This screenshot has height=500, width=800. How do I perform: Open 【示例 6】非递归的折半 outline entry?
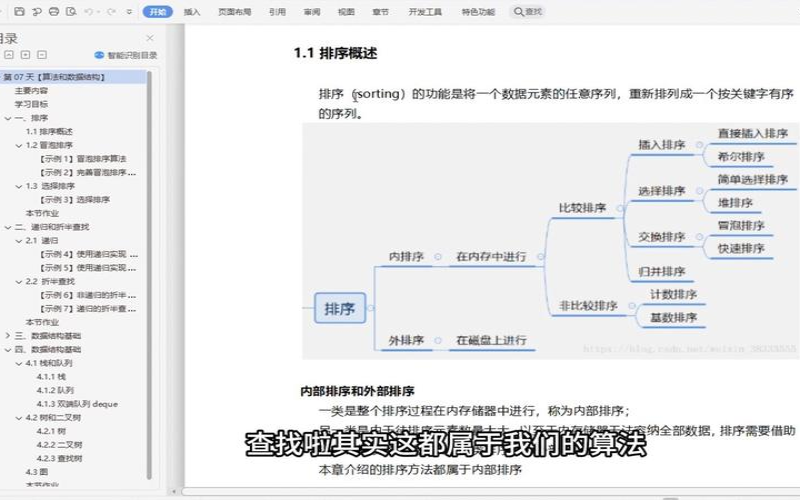pos(87,295)
